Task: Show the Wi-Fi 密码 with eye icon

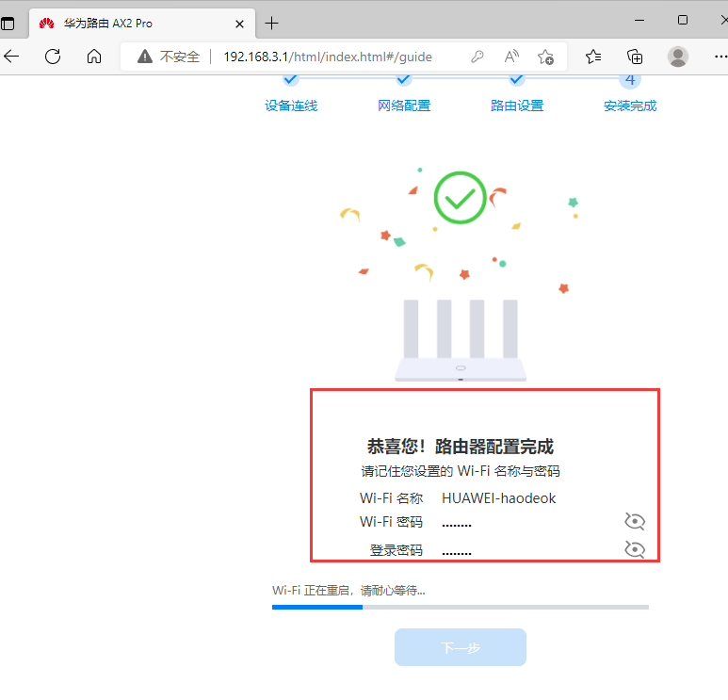Action: click(x=634, y=521)
